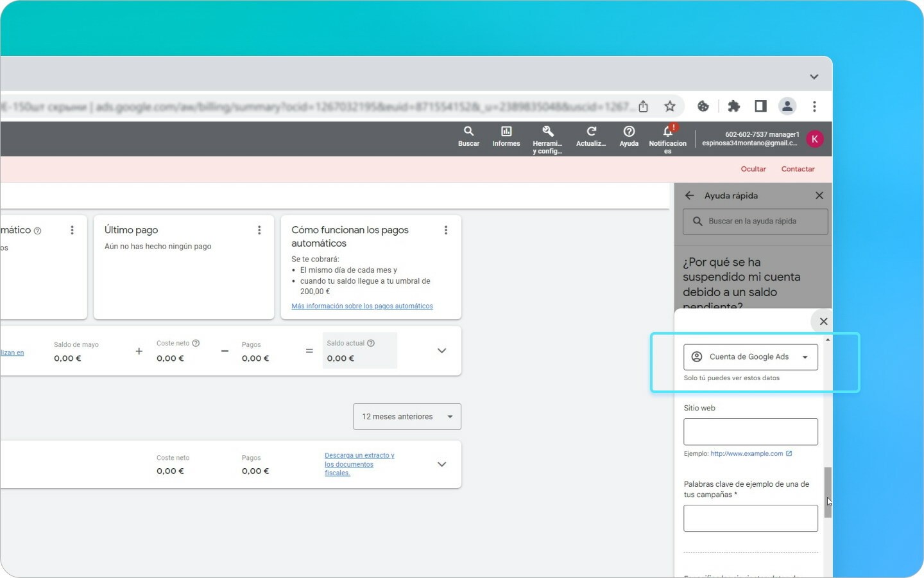This screenshot has width=924, height=578.
Task: Open Último pago card options menu
Action: coord(259,230)
